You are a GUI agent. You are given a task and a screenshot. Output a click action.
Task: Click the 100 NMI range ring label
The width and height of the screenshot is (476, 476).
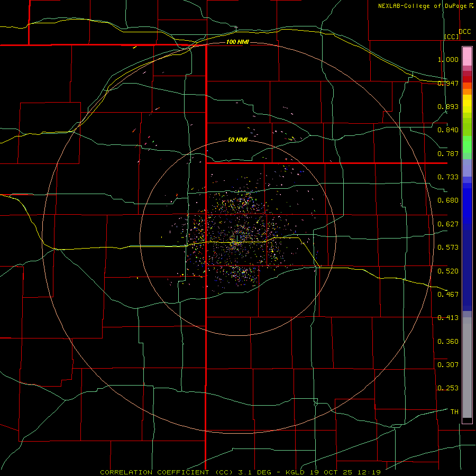click(x=237, y=42)
